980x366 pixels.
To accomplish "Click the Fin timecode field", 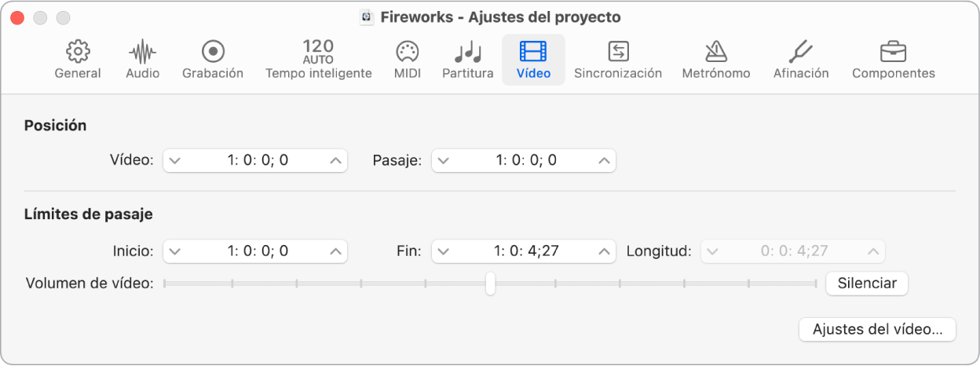I will [x=524, y=251].
